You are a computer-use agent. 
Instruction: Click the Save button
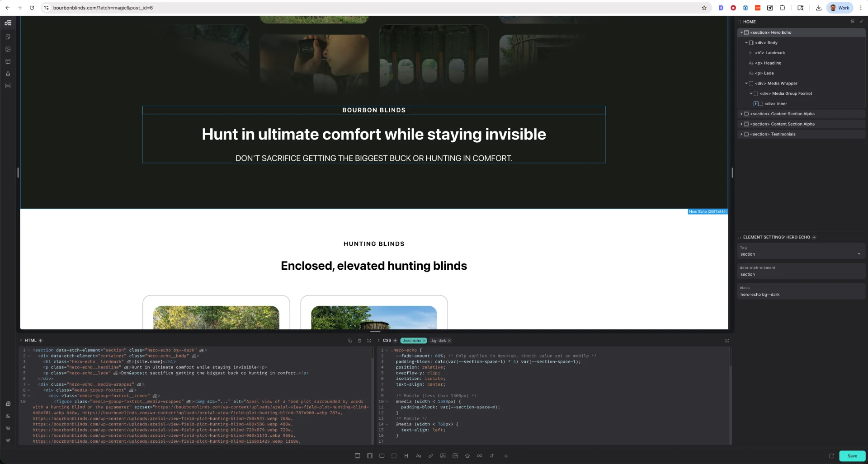pos(852,456)
